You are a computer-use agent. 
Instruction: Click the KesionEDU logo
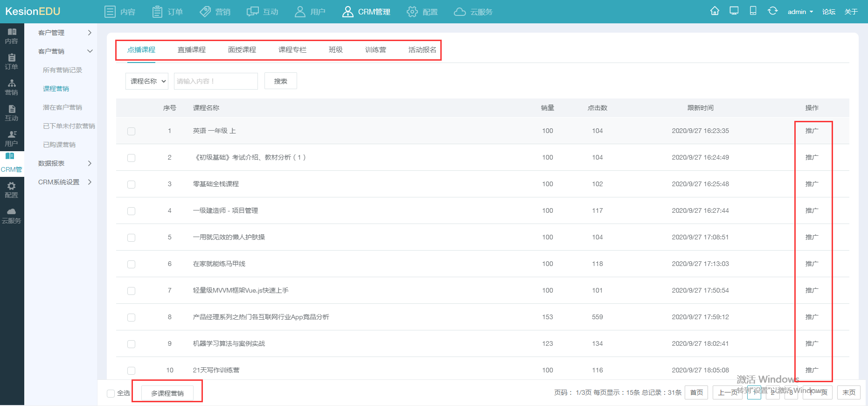click(33, 11)
